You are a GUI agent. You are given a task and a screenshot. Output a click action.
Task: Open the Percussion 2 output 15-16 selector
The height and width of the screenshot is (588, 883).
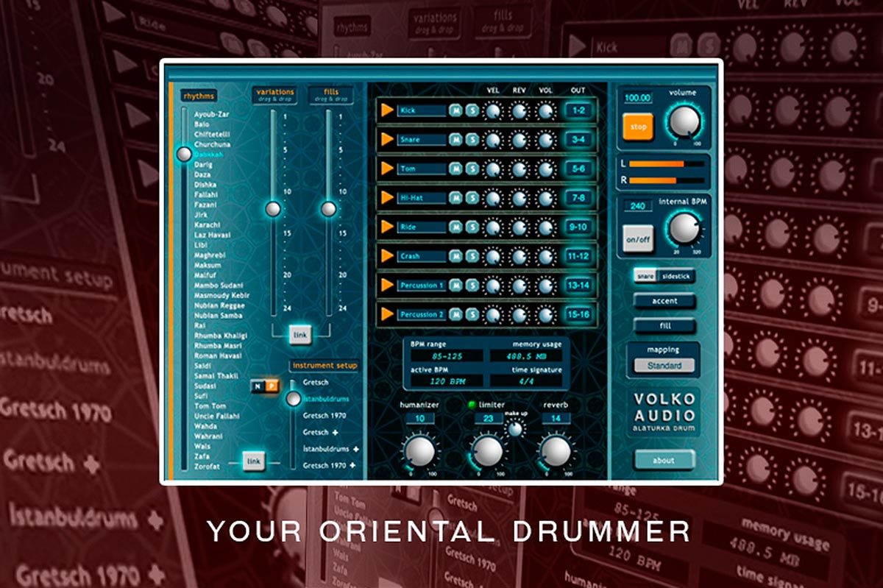pyautogui.click(x=578, y=314)
